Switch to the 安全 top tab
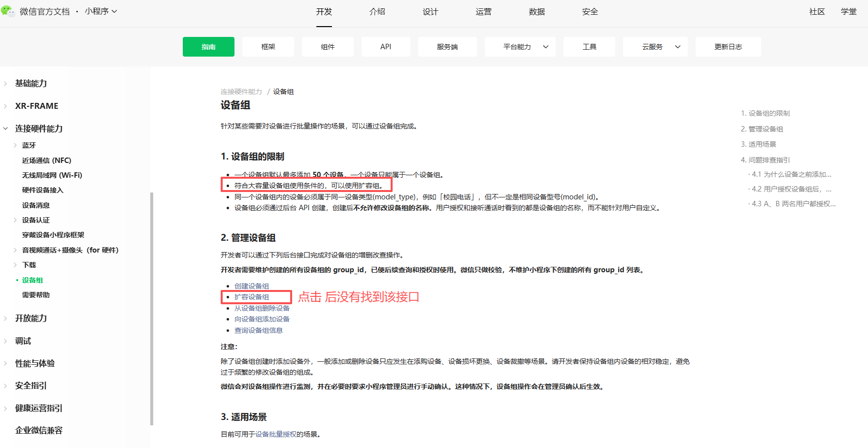This screenshot has width=868, height=448. [x=590, y=12]
